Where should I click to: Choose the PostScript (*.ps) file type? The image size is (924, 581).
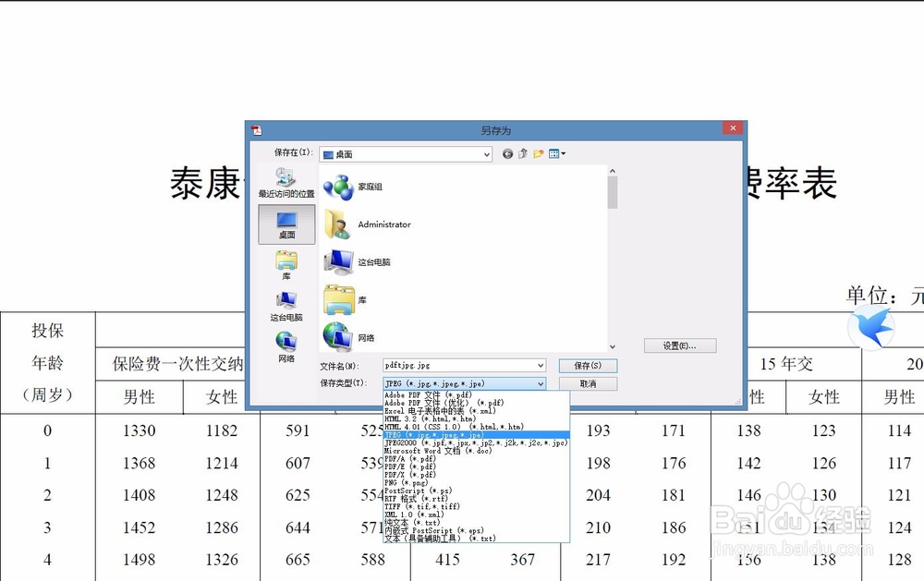476,490
